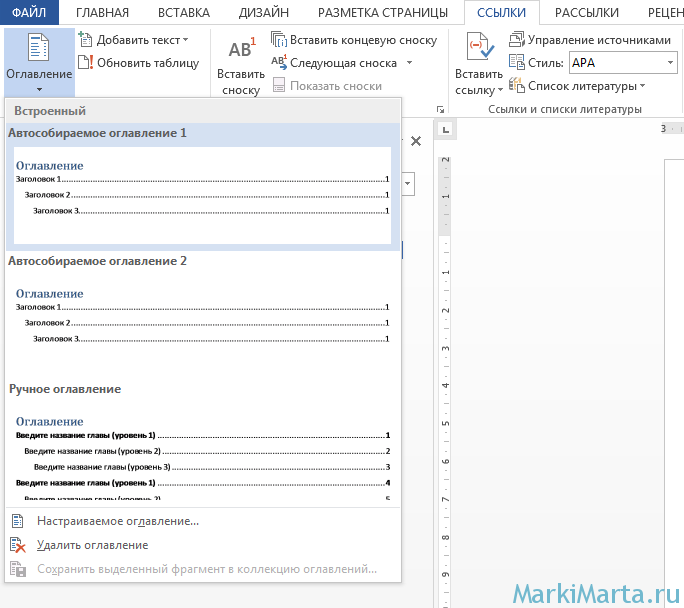Select Ручное оглавление preview
Screen dimensions: 684x608
point(202,451)
